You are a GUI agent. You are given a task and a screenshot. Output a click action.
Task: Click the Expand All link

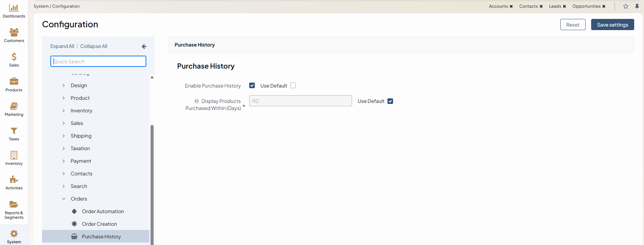click(62, 46)
